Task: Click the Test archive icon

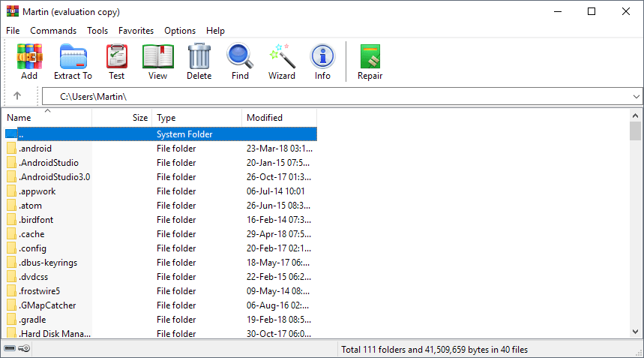Action: click(x=117, y=56)
